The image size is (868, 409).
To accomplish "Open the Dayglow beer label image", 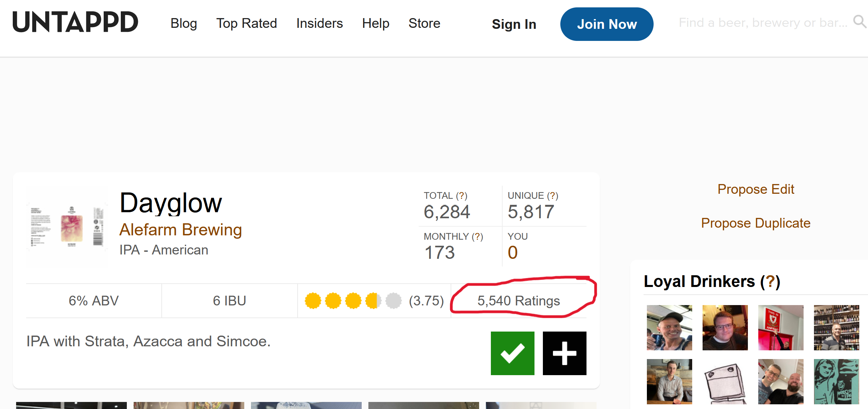I will 67,227.
